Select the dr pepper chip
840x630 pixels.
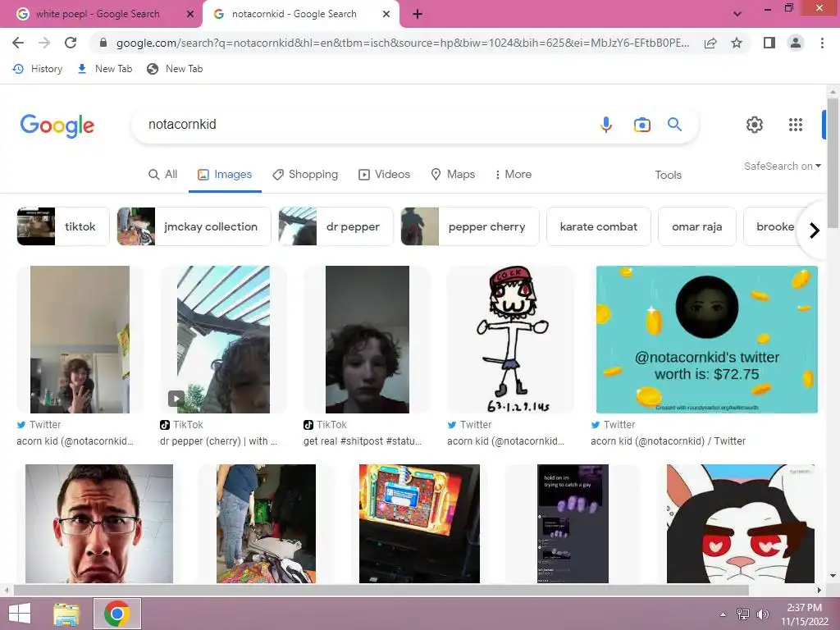coord(336,226)
